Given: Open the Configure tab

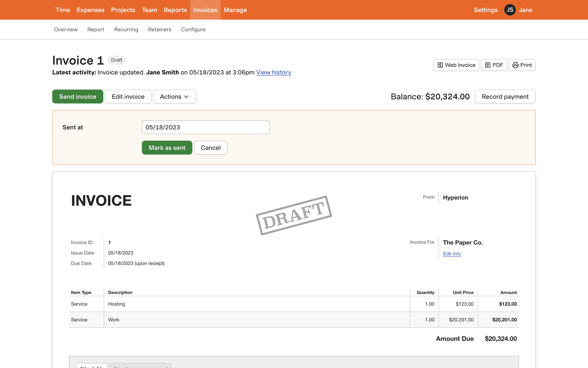Looking at the screenshot, I should [193, 29].
